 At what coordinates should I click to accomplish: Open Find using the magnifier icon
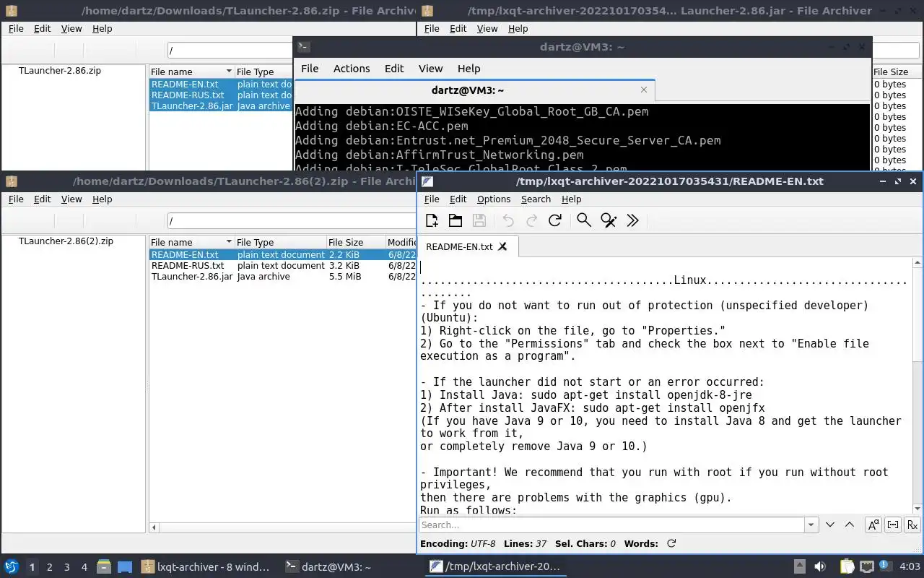[x=584, y=220]
